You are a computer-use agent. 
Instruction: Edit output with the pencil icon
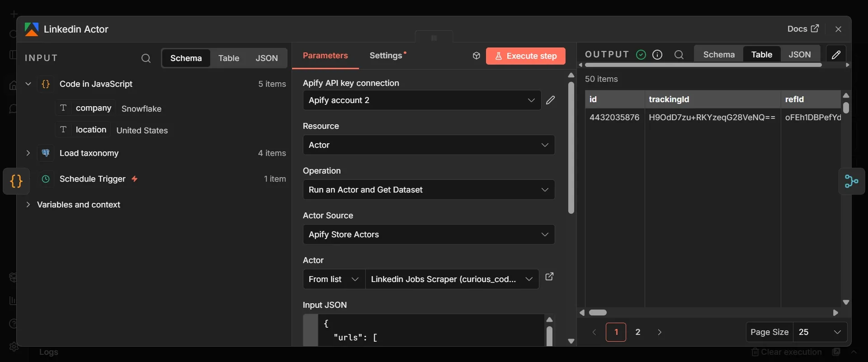tap(836, 55)
